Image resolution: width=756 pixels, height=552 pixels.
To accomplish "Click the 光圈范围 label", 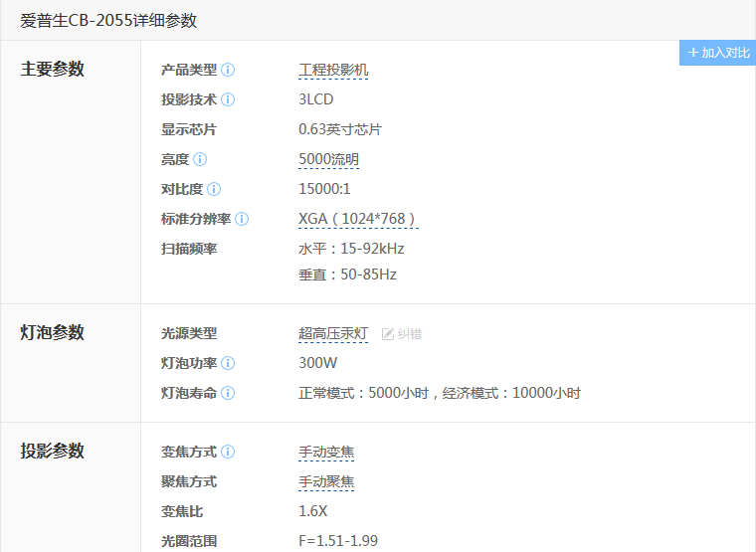I will point(189,541).
